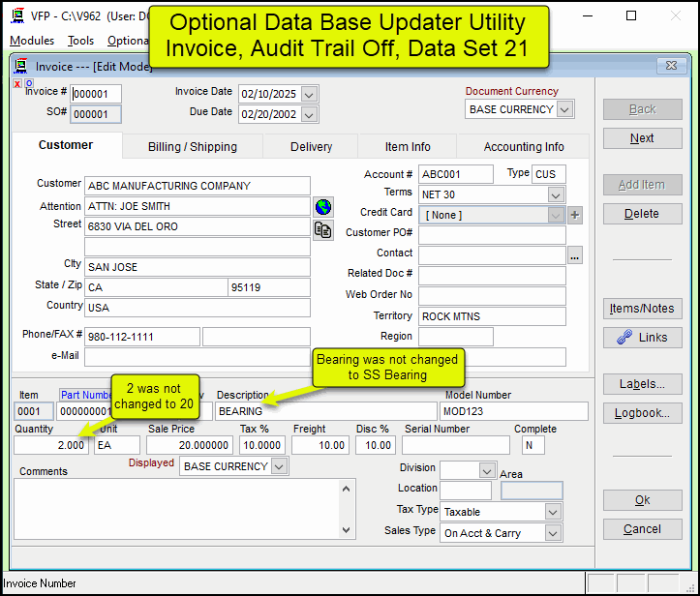700x596 pixels.
Task: Click the red X icon above Invoice #
Action: [x=17, y=83]
